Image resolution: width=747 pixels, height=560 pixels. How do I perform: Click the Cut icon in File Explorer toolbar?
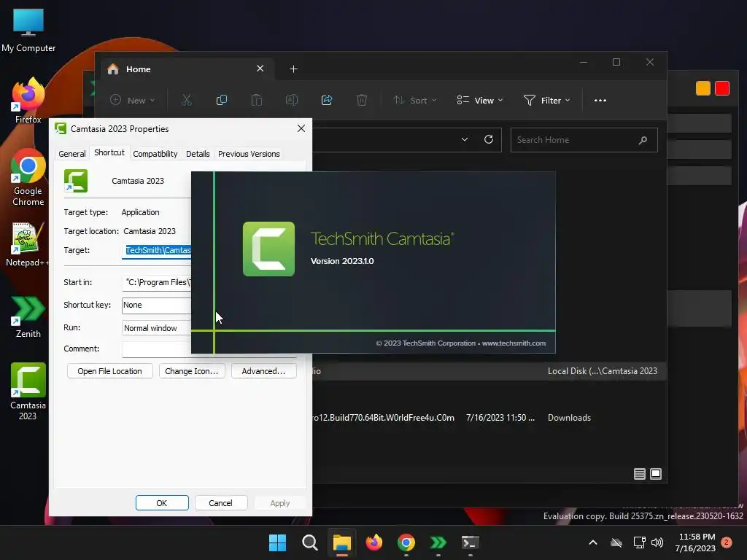click(x=186, y=100)
